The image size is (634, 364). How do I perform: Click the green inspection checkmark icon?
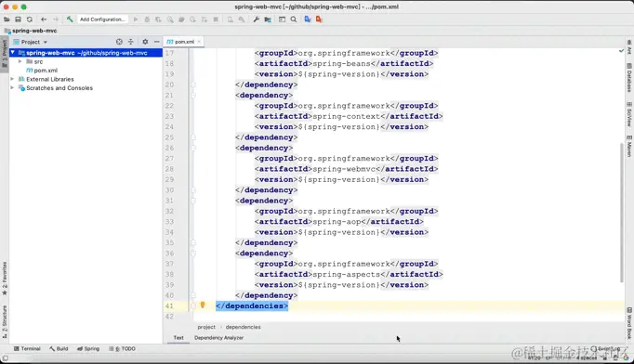pos(621,50)
